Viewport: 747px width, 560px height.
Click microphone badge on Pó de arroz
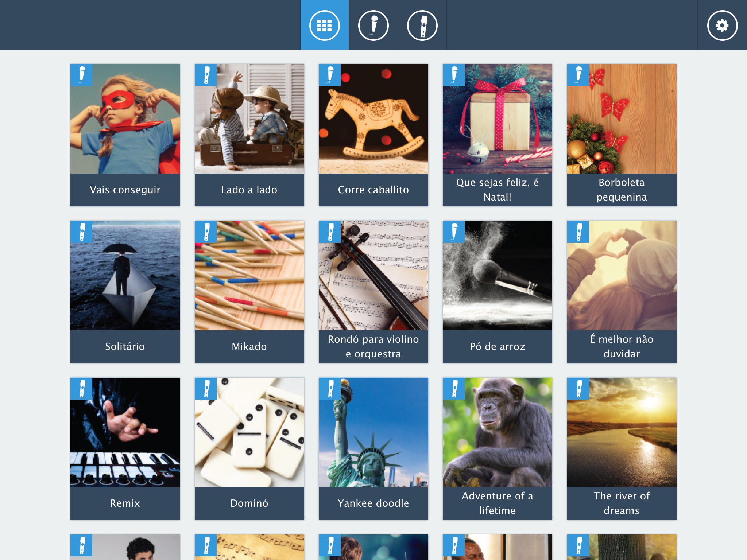click(x=454, y=232)
